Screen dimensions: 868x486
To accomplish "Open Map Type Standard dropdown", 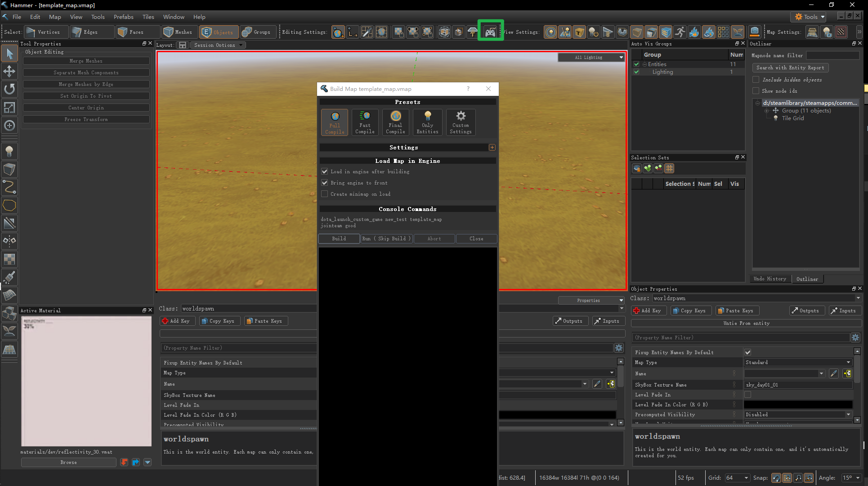I will pyautogui.click(x=798, y=362).
